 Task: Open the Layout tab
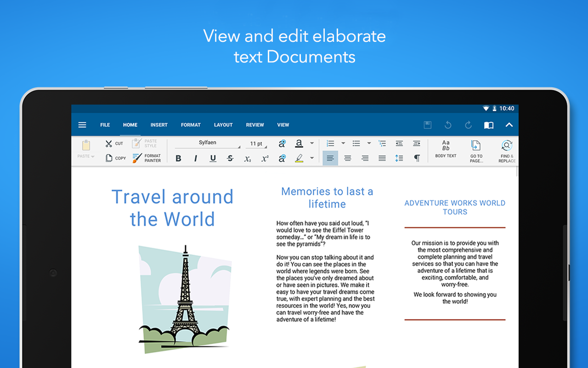(223, 125)
